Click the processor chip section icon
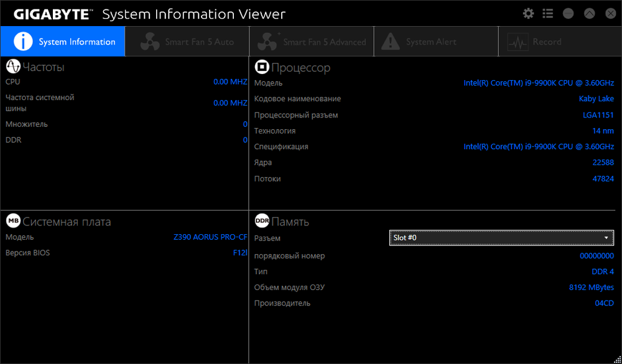The height and width of the screenshot is (364, 622). pyautogui.click(x=262, y=67)
